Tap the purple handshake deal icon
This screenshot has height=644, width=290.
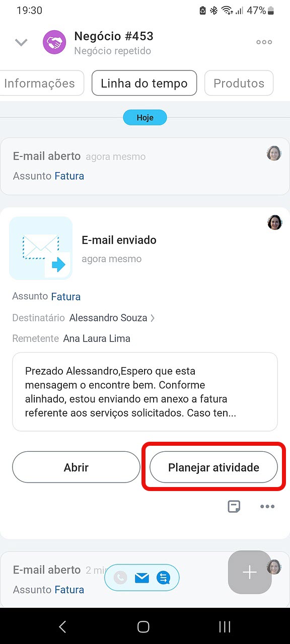pyautogui.click(x=54, y=42)
